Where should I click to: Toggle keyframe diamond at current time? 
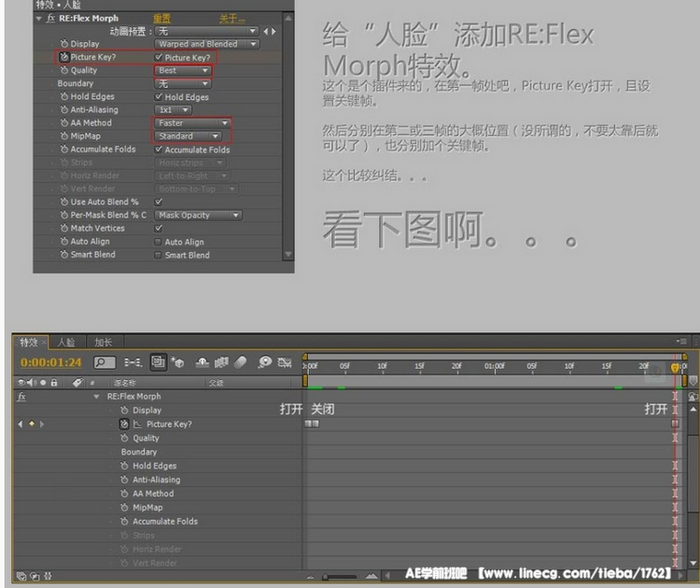31,424
